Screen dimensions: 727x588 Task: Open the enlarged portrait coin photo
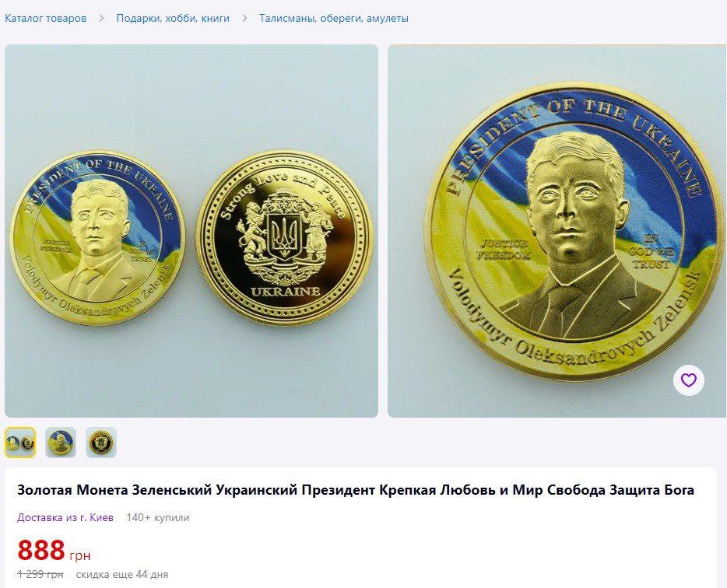click(557, 231)
